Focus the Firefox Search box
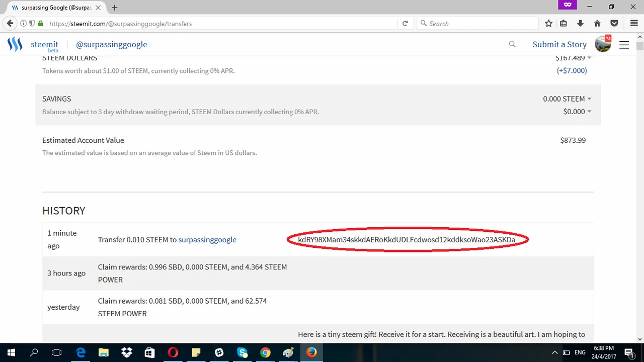This screenshot has height=362, width=644. (478, 24)
